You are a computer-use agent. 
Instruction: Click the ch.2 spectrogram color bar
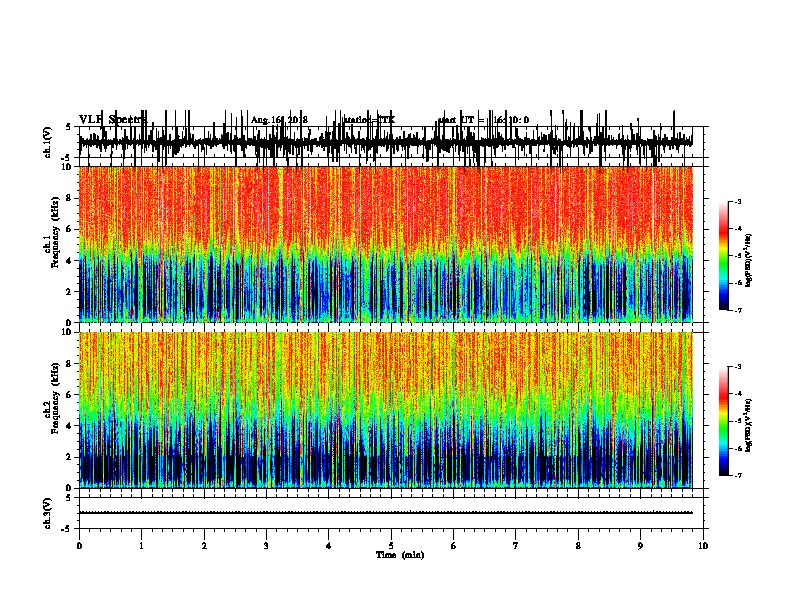tap(724, 421)
